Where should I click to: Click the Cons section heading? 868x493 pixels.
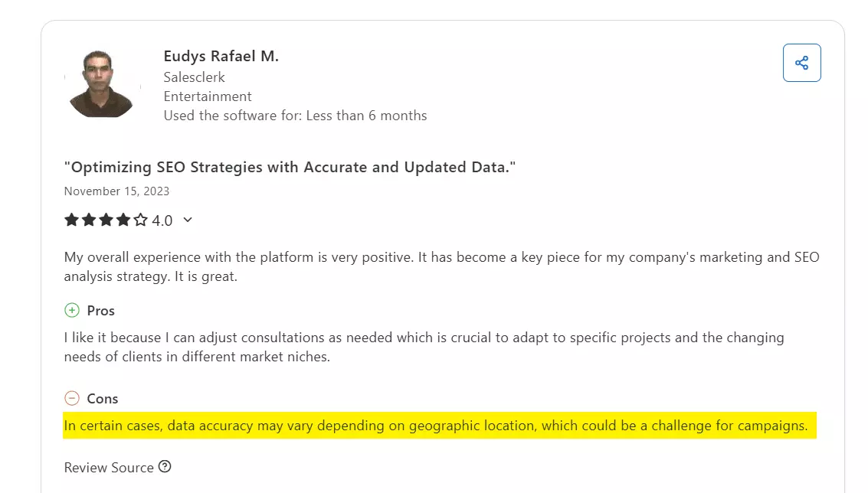tap(102, 399)
